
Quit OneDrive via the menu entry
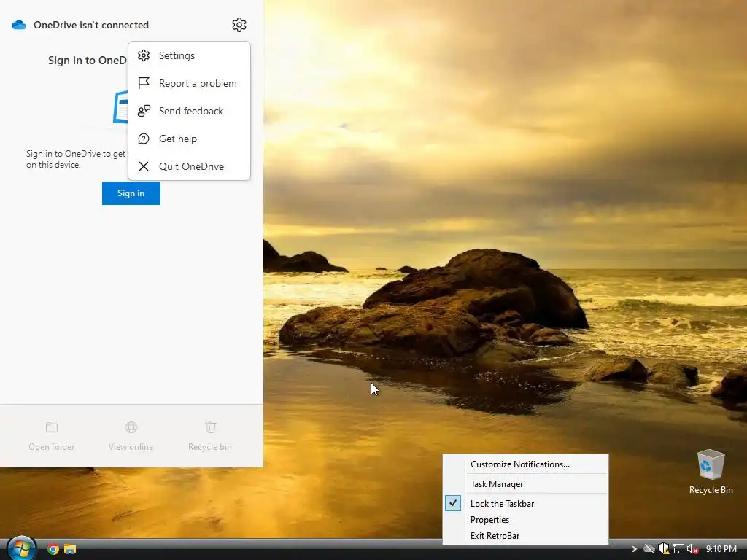click(189, 166)
